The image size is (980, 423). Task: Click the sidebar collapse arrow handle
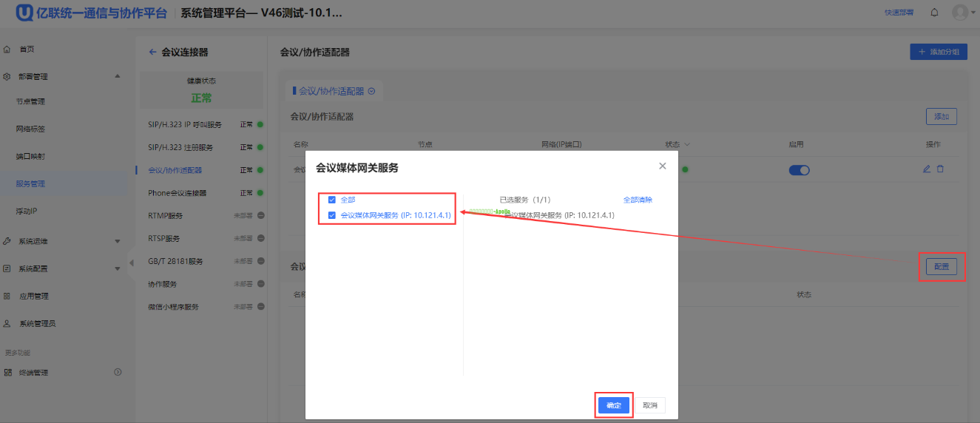tap(132, 263)
